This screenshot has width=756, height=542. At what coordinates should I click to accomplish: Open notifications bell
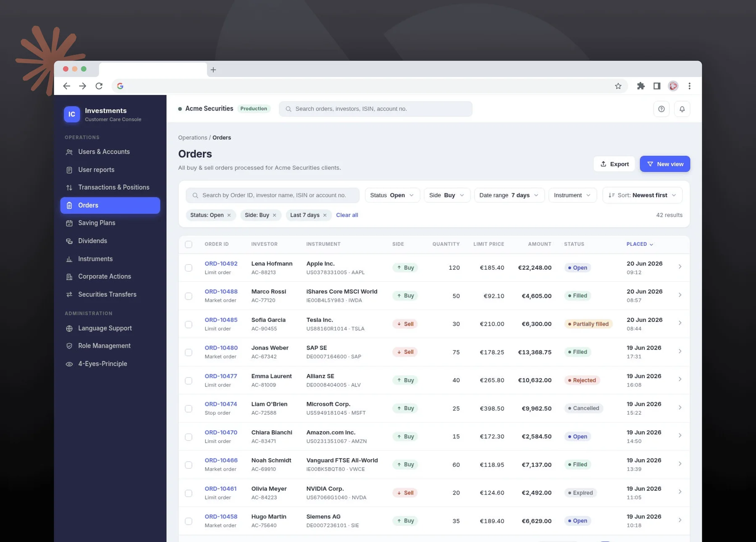(x=682, y=109)
